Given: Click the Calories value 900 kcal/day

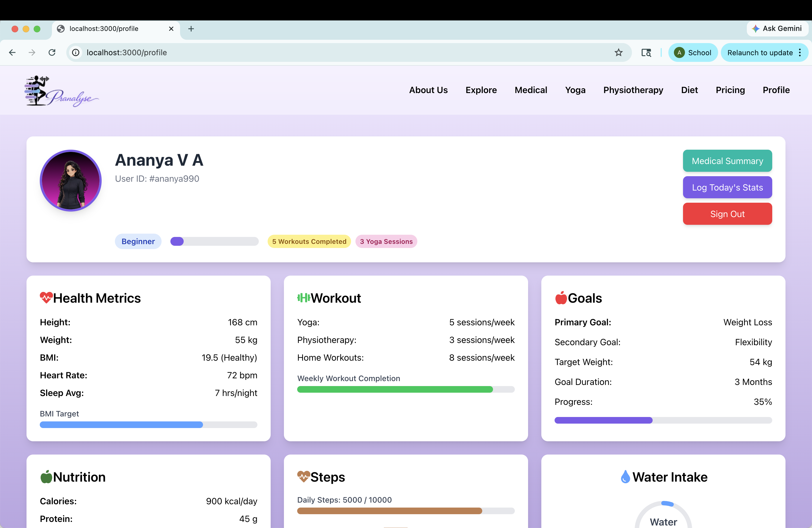Looking at the screenshot, I should 232,501.
